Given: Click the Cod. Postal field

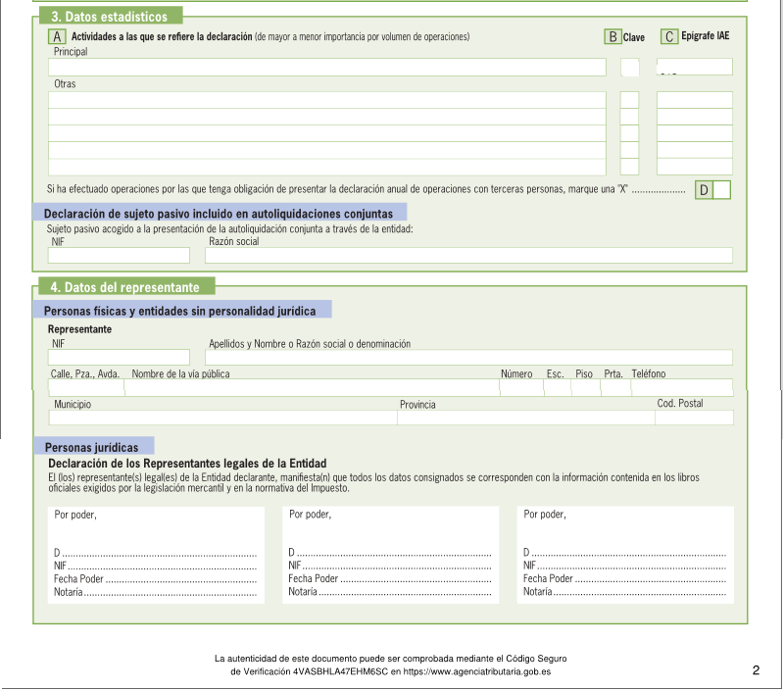Looking at the screenshot, I should (694, 418).
